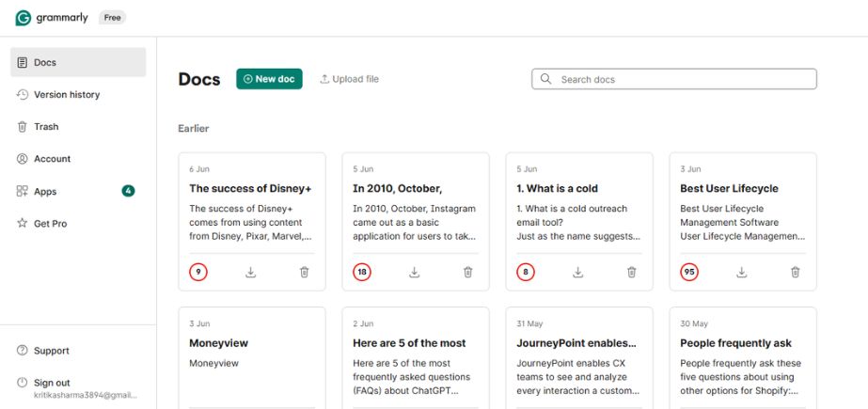
Task: Click Version history clock icon
Action: click(23, 95)
